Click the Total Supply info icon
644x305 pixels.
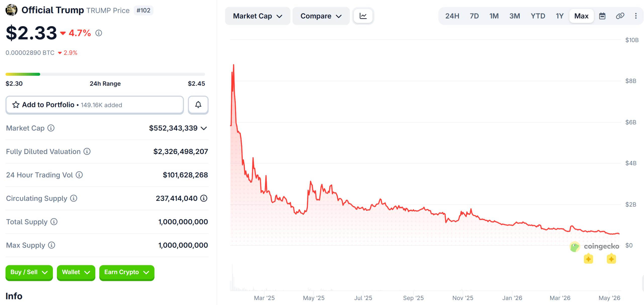click(x=54, y=222)
